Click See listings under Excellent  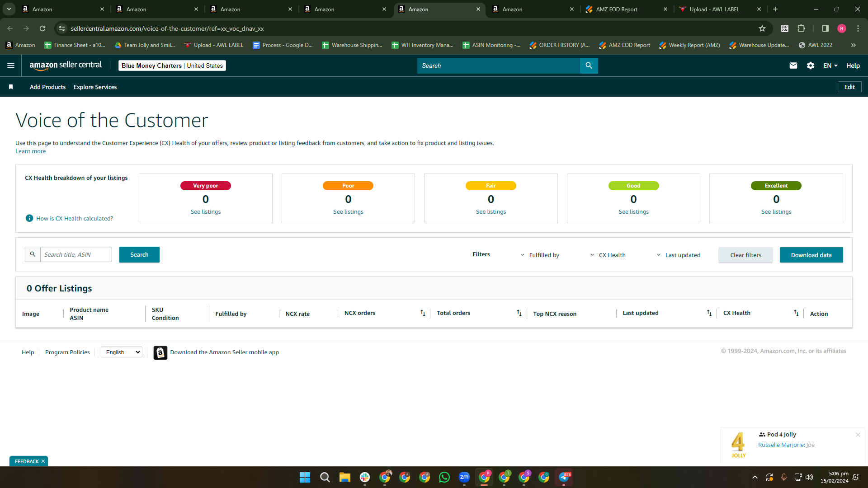pyautogui.click(x=776, y=212)
